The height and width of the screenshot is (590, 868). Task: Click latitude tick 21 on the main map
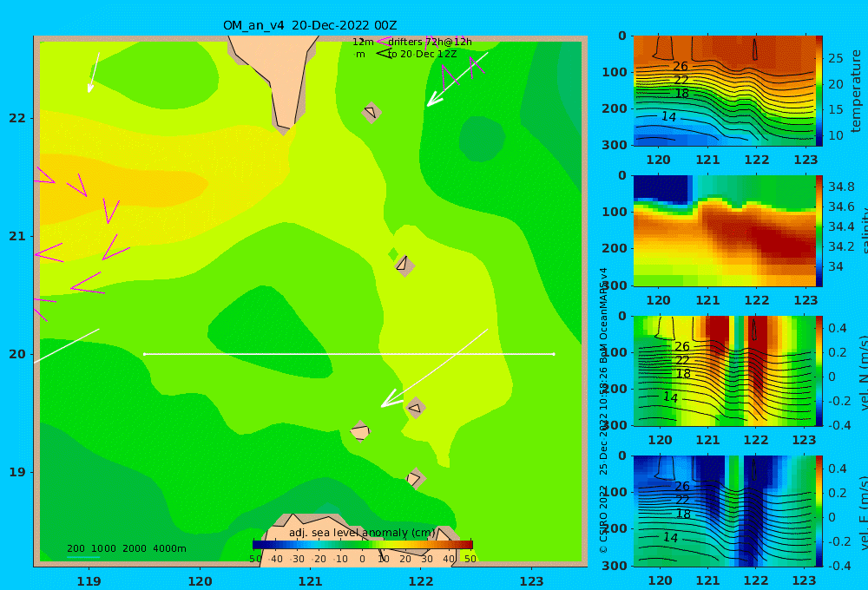point(17,236)
